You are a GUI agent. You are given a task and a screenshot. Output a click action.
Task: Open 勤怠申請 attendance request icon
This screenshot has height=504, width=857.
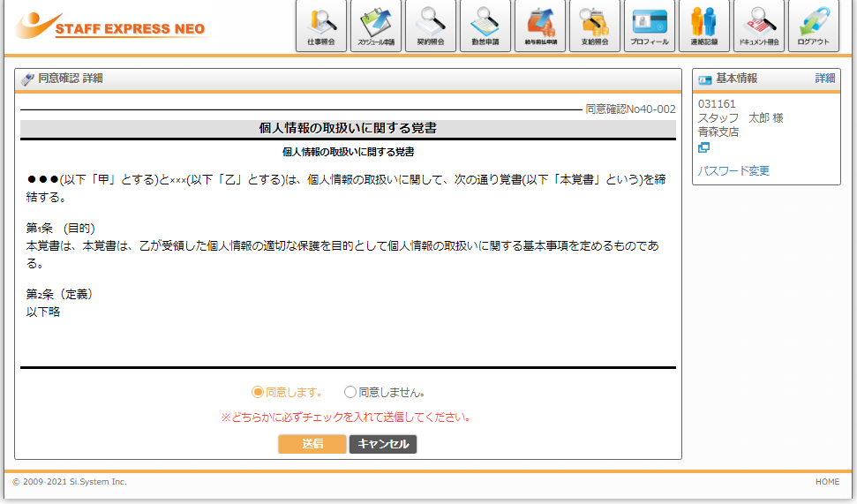point(485,26)
